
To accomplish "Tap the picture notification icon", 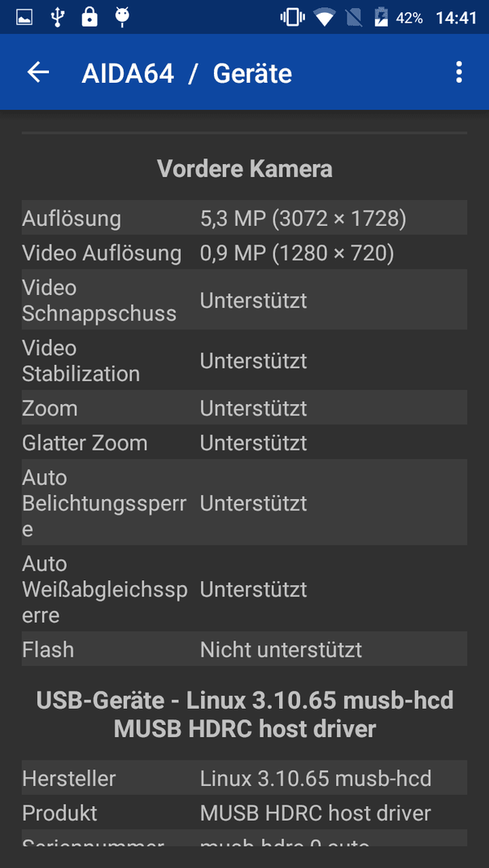I will (24, 18).
